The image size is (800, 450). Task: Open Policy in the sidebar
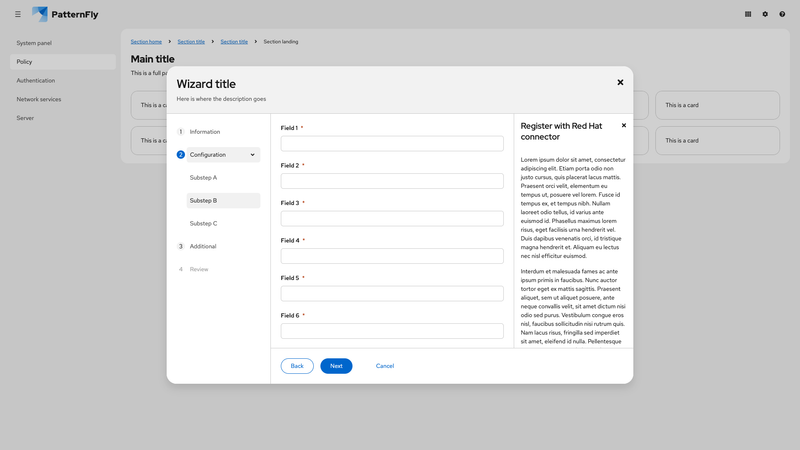(63, 62)
